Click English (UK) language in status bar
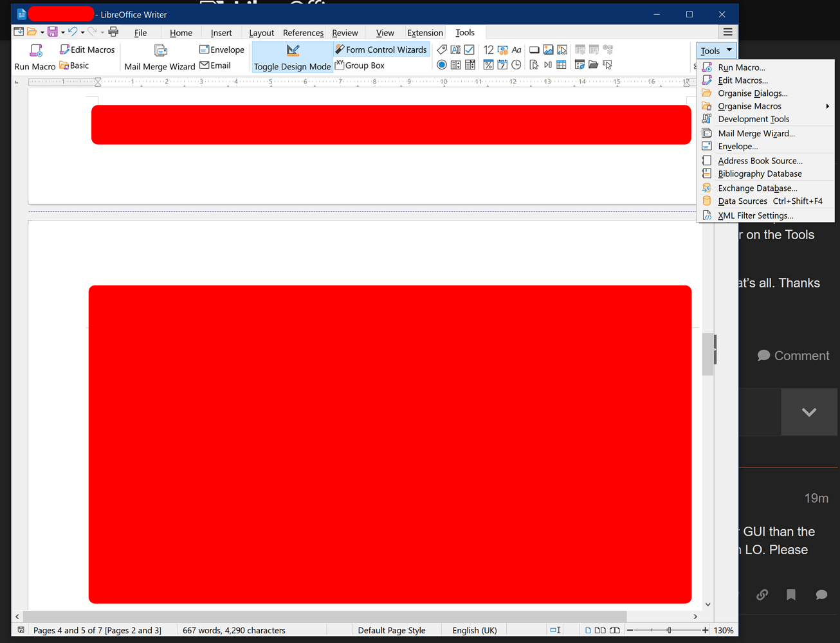The width and height of the screenshot is (840, 643). point(475,630)
